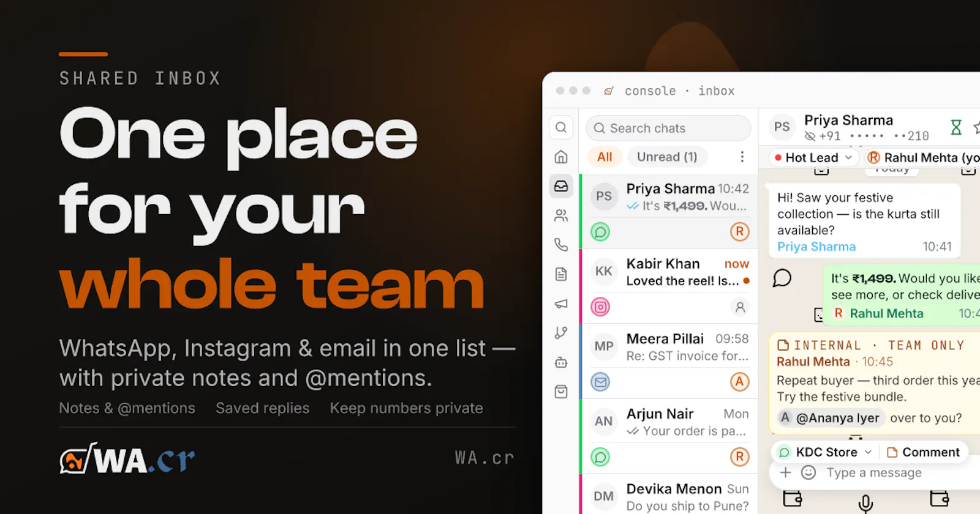The height and width of the screenshot is (514, 980).
Task: Click the hourglass icon in the chat header
Action: coord(956,127)
